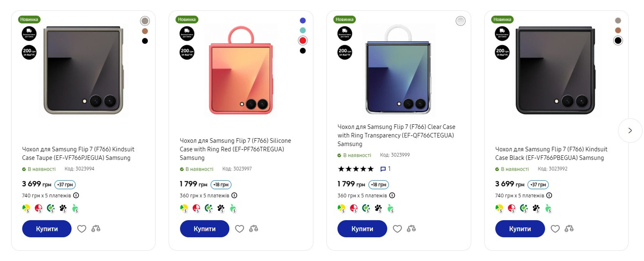Add Kindsuit Case Black to wishlist

click(555, 229)
